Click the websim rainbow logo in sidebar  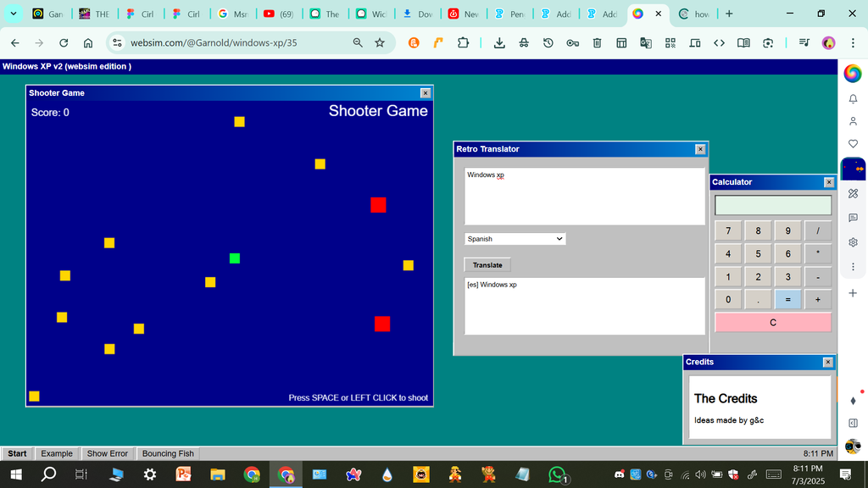tap(853, 73)
